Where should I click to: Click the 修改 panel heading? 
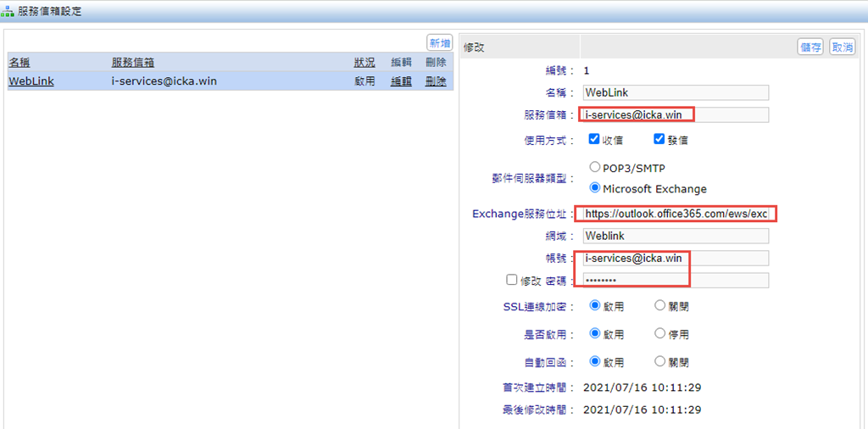474,47
